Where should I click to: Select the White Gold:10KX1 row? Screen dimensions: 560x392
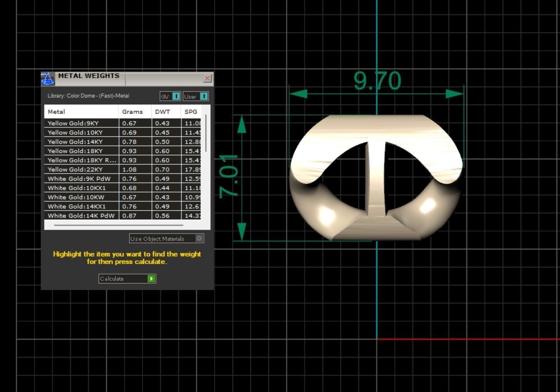click(x=122, y=188)
